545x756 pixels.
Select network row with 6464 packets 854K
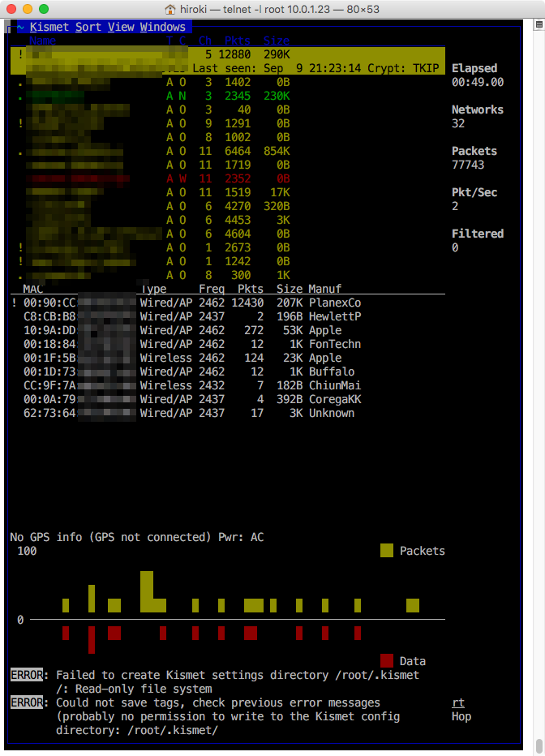click(227, 151)
